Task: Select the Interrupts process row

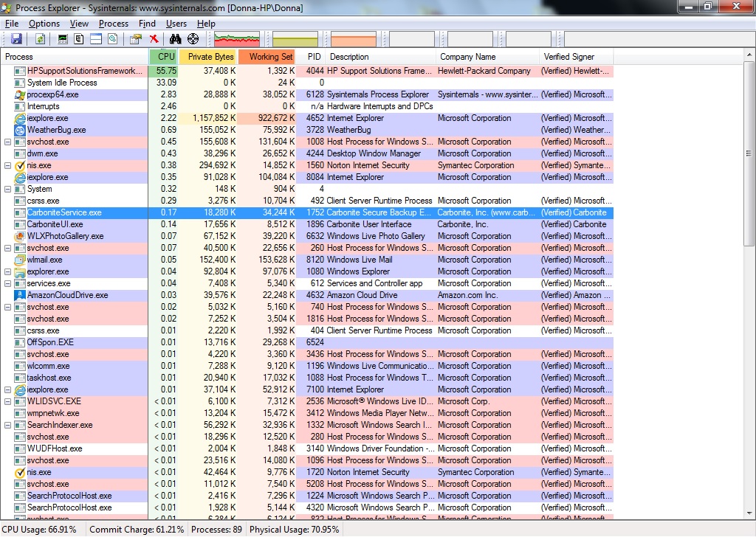Action: click(306, 106)
